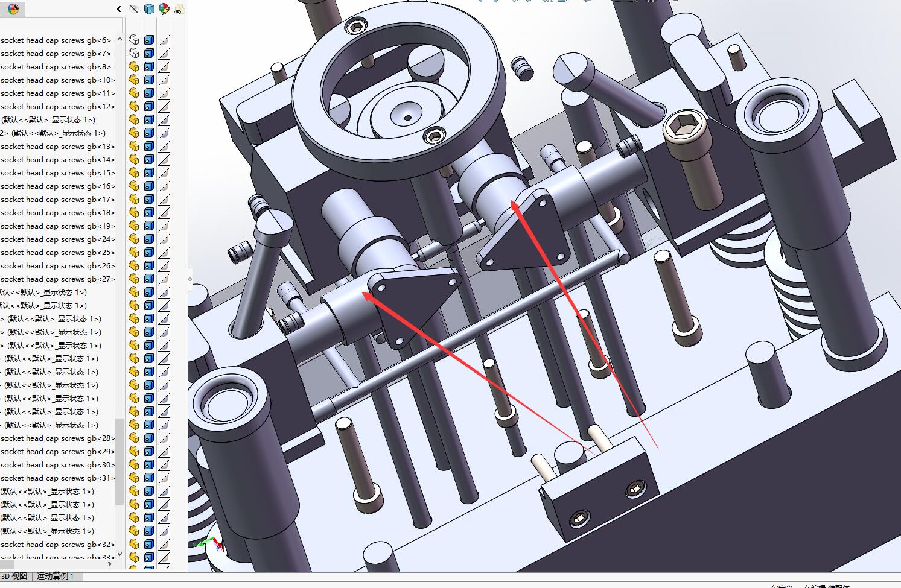Screen dimensions: 901x588
Task: Click the horizontal scroll-right arrow
Action: pyautogui.click(x=110, y=564)
